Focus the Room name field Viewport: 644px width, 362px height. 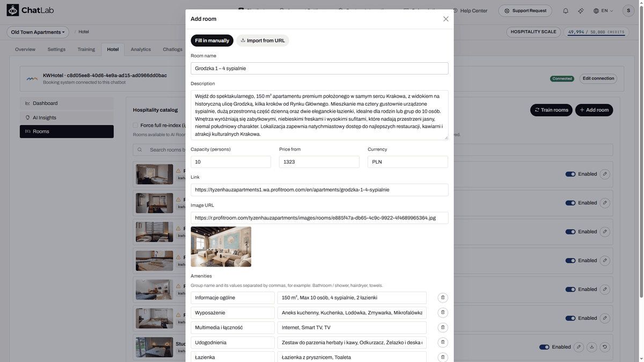coord(319,68)
